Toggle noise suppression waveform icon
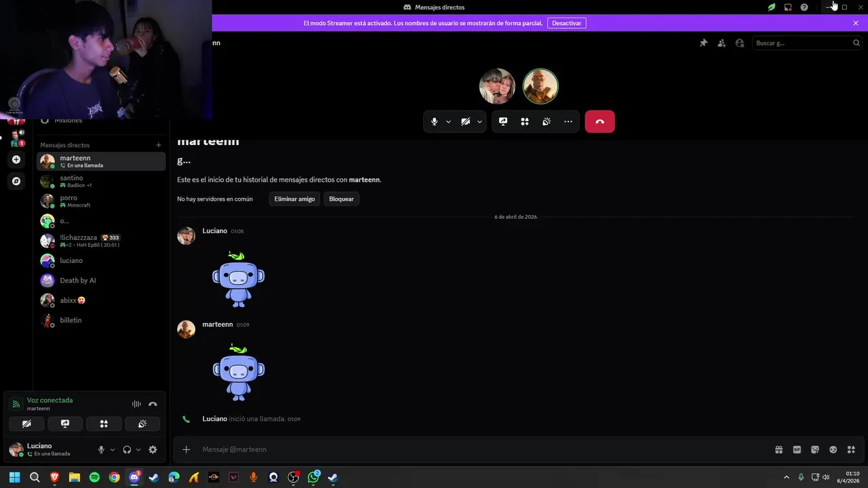Screen dimensions: 868x488 tap(136, 404)
